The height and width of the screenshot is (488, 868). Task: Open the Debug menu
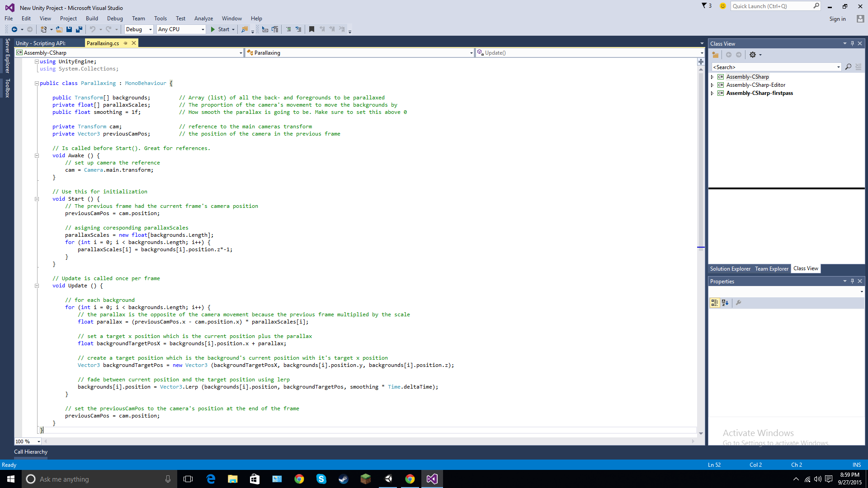(x=115, y=19)
